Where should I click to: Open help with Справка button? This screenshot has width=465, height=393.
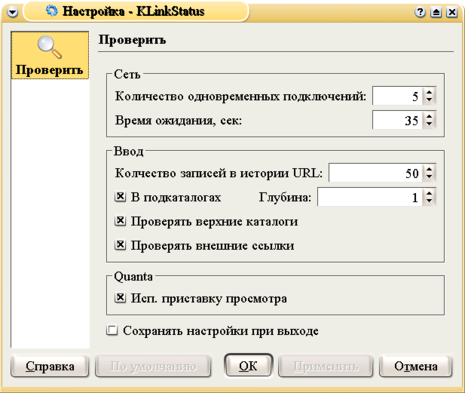click(x=50, y=366)
